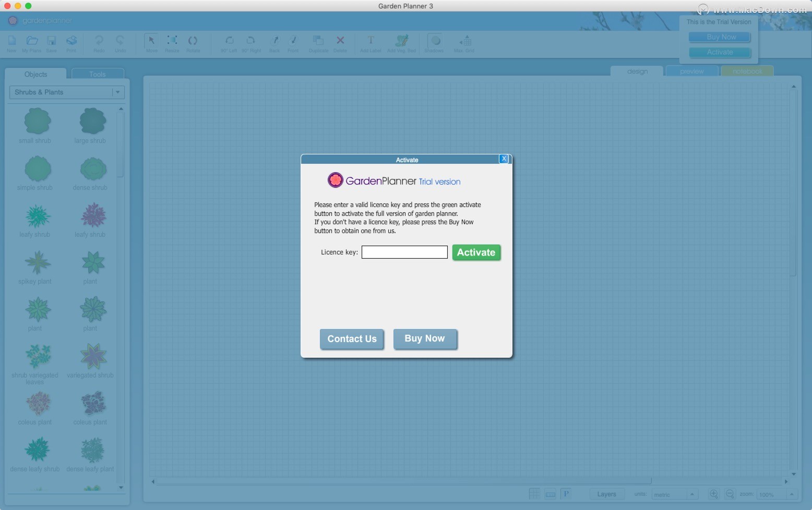Rotate 90° Left toolbar icon
The width and height of the screenshot is (812, 510).
[x=229, y=41]
